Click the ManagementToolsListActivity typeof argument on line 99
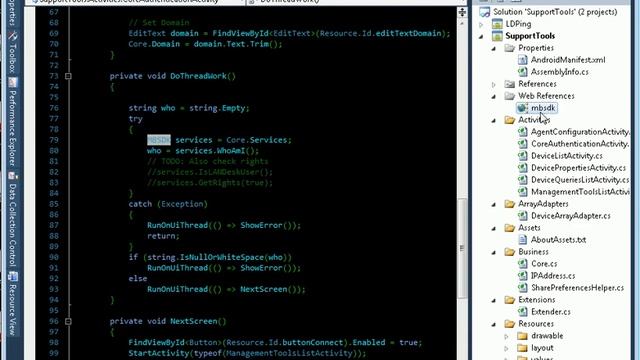The width and height of the screenshot is (640, 360). point(289,353)
